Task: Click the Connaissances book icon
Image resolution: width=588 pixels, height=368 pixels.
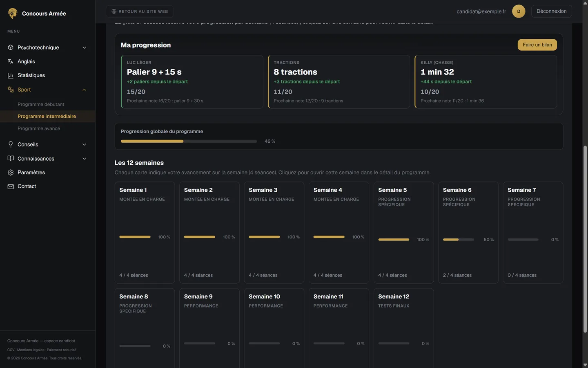Action: (x=11, y=159)
